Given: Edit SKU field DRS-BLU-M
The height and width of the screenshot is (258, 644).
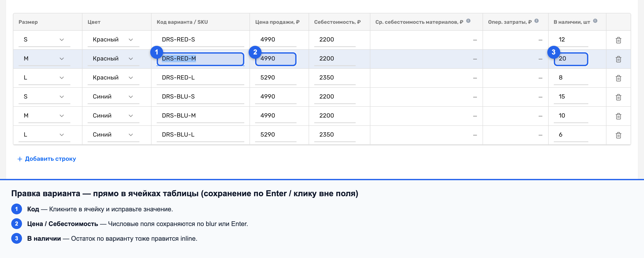Looking at the screenshot, I should pos(200,116).
